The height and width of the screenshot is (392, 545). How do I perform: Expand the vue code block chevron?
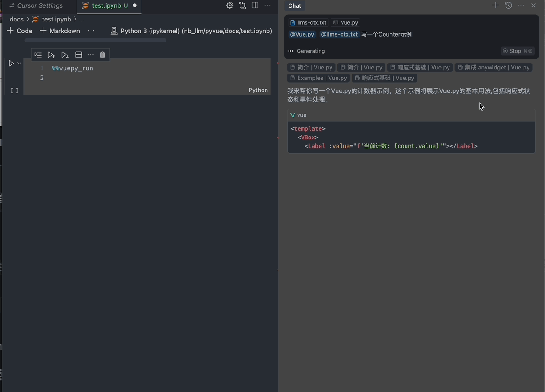[293, 115]
